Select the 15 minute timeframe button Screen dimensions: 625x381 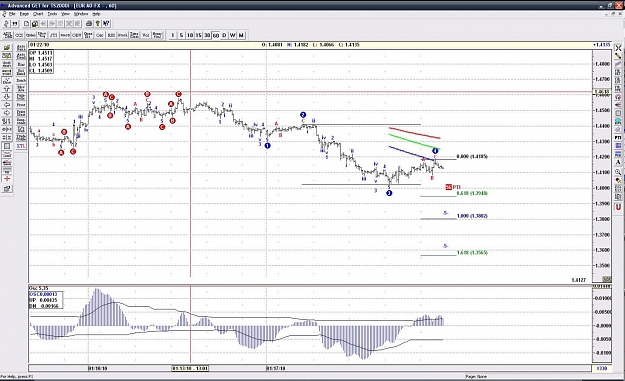click(x=199, y=35)
